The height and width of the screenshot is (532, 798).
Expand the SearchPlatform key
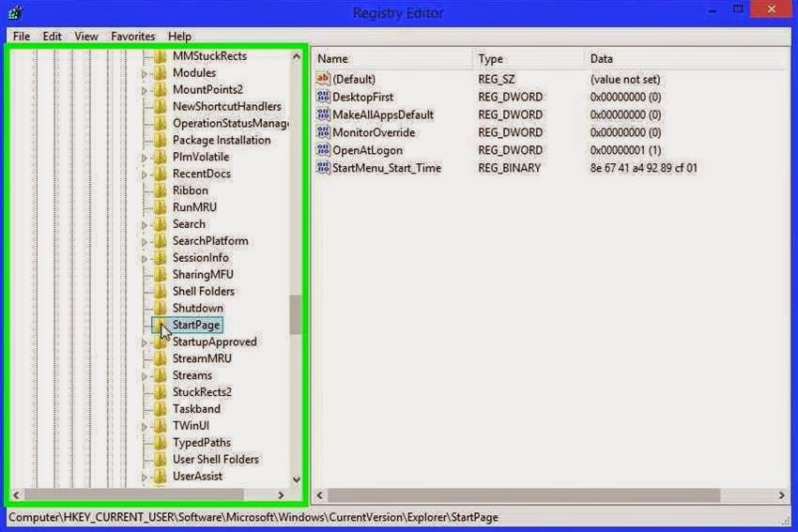tap(144, 242)
